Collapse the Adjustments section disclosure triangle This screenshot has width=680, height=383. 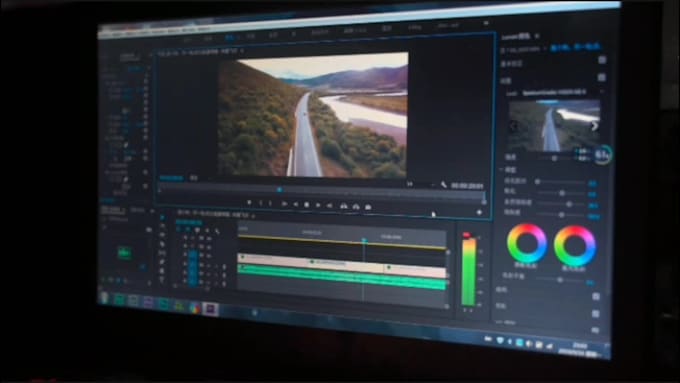(501, 170)
